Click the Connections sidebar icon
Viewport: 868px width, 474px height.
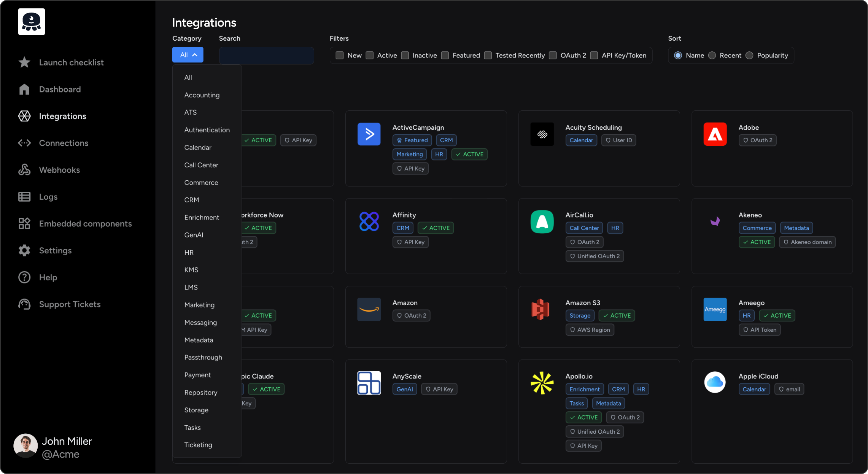tap(24, 143)
